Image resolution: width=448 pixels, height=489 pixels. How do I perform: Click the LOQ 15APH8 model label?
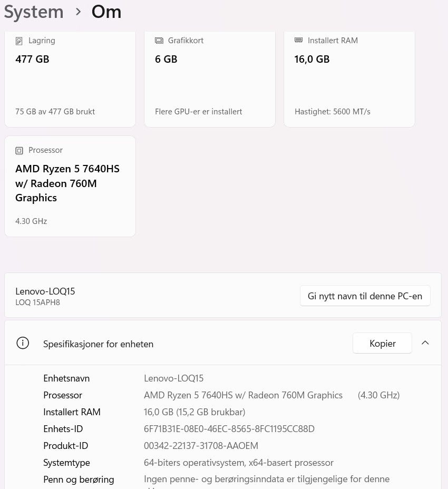click(39, 302)
